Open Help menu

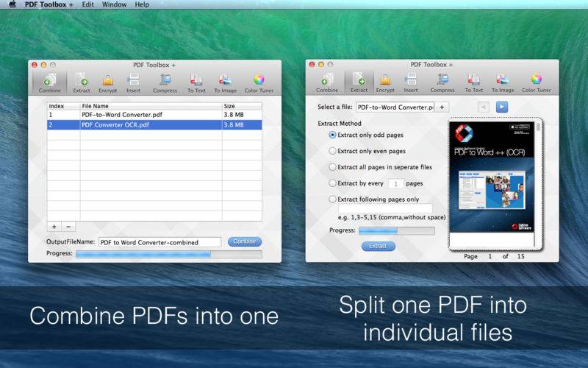click(142, 4)
